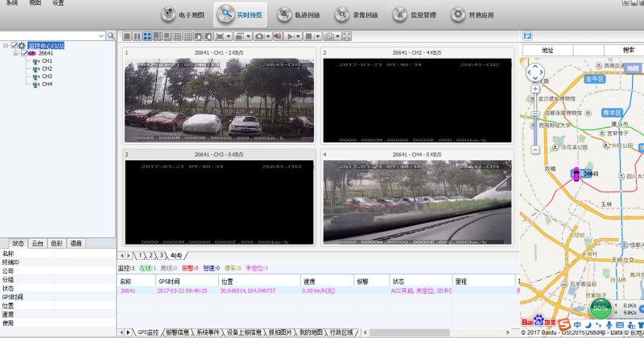
Task: Click the map pan direction control
Action: coord(535,72)
